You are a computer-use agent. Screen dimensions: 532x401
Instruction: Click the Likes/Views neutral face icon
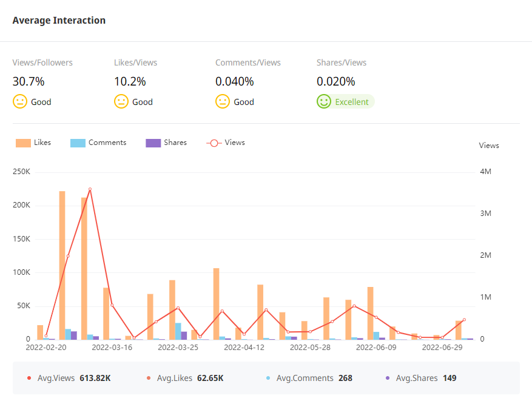[x=121, y=101]
